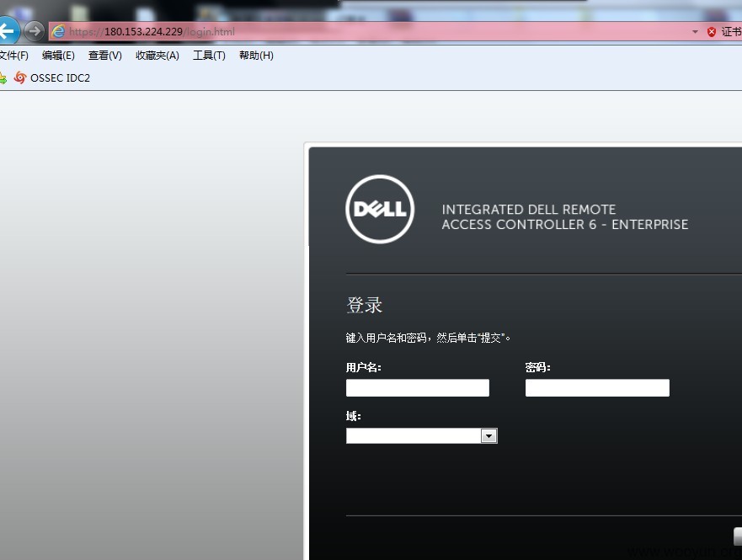Open the 查看(V) menu
This screenshot has width=742, height=560.
tap(105, 56)
